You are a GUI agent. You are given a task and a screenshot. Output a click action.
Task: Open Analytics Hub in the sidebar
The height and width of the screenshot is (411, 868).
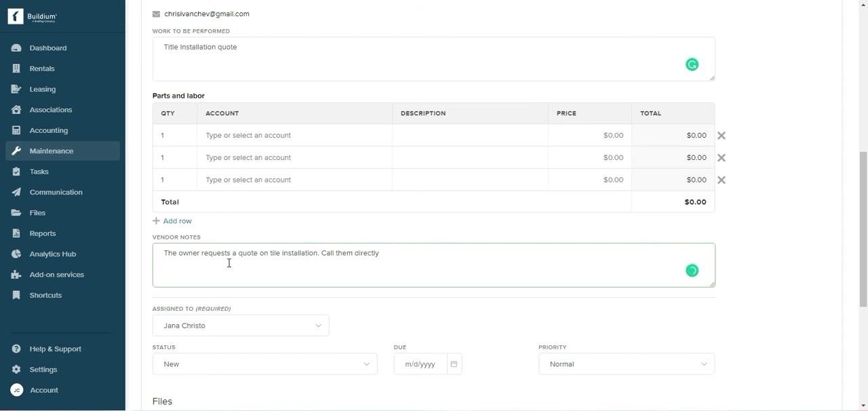pyautogui.click(x=53, y=254)
